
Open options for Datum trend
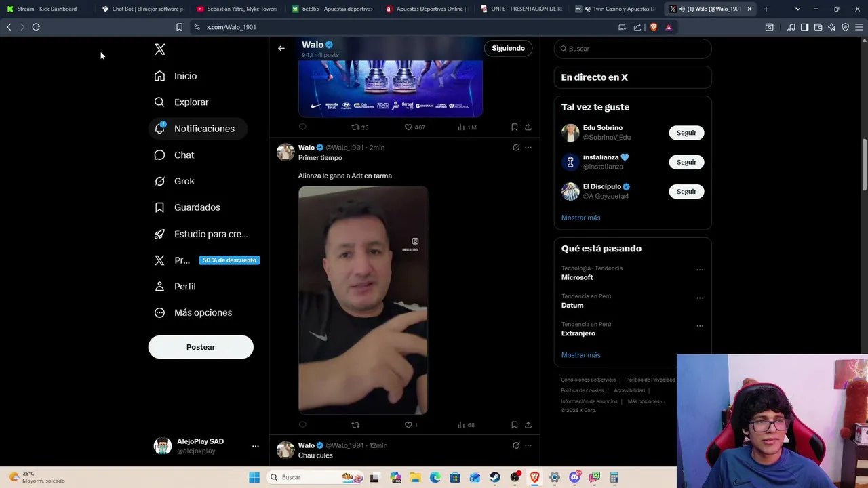click(700, 298)
